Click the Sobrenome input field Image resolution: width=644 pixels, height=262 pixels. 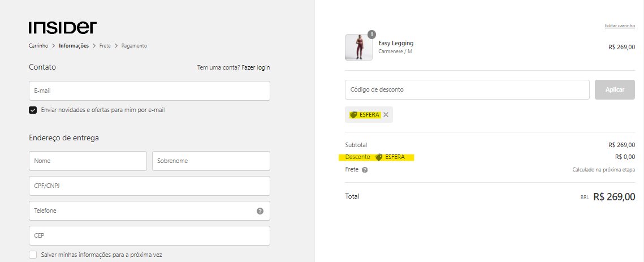(211, 161)
